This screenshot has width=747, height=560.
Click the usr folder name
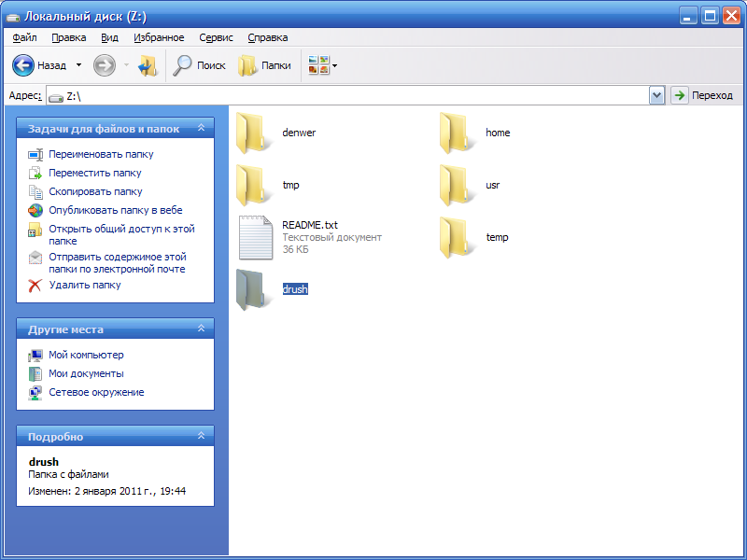tap(493, 185)
